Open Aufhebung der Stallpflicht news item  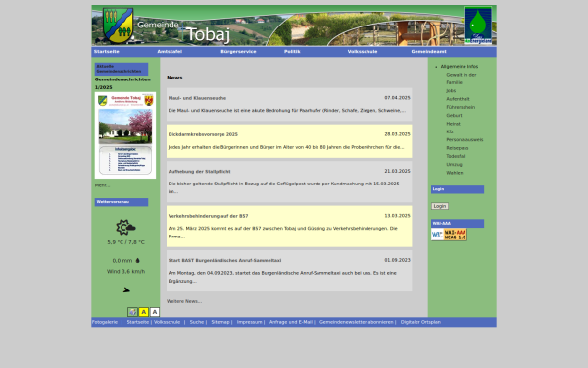199,172
